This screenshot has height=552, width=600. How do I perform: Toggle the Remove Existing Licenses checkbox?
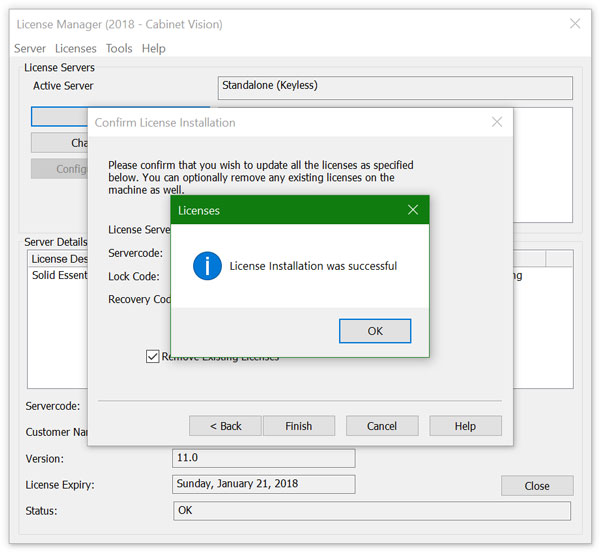(x=153, y=356)
